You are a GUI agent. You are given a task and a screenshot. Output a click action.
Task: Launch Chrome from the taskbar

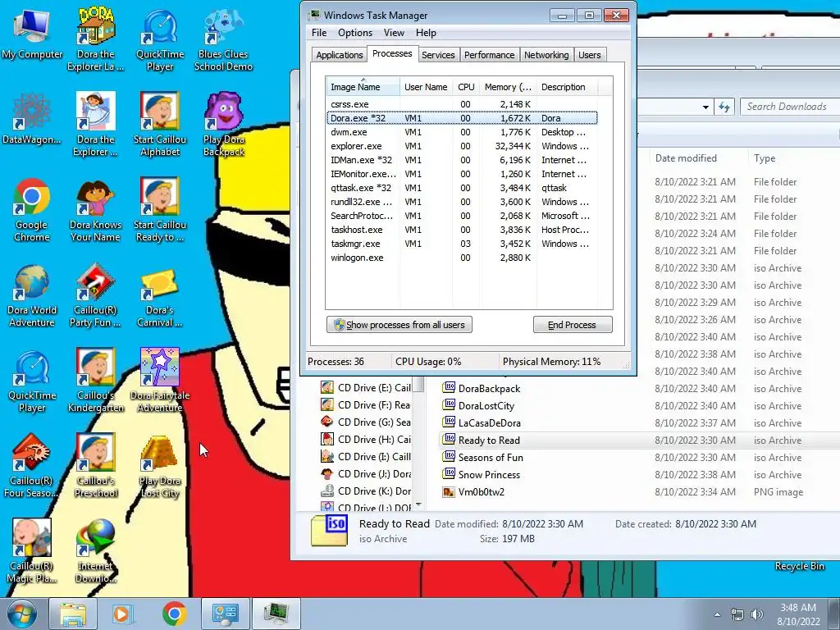[x=174, y=614]
